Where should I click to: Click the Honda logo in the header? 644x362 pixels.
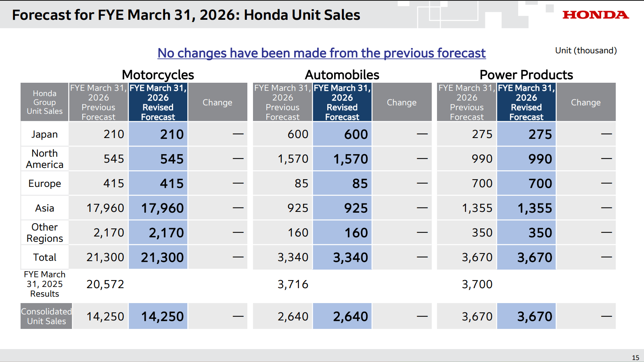(595, 15)
